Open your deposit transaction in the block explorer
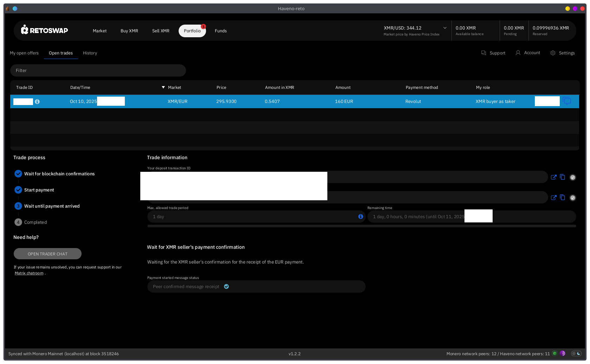The image size is (590, 364). coord(553,177)
